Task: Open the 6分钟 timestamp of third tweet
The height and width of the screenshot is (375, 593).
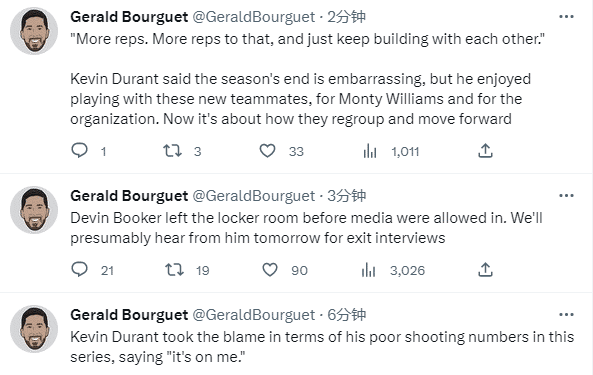Action: (346, 315)
